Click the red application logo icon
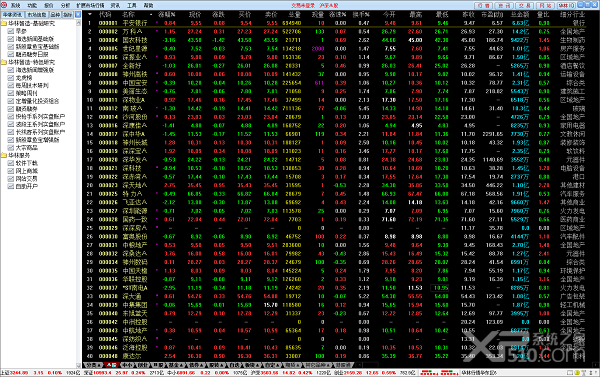 click(4, 5)
